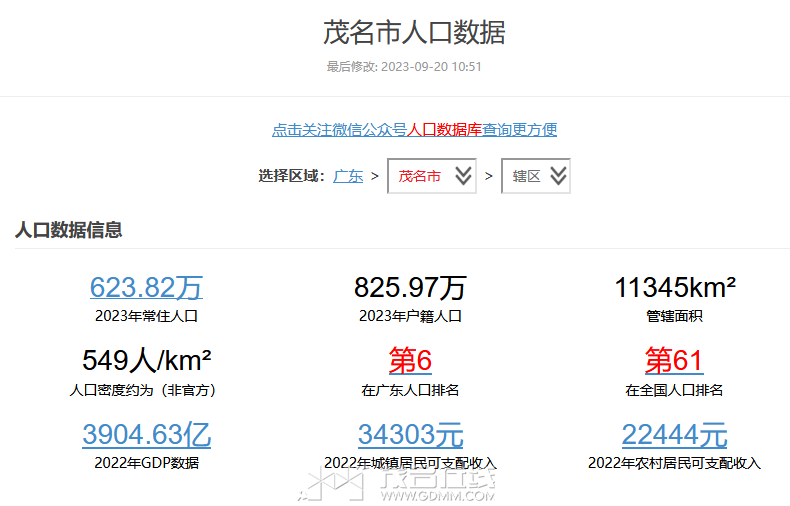790x506 pixels.
Task: Open the 第61 national ranking link
Action: [x=674, y=361]
